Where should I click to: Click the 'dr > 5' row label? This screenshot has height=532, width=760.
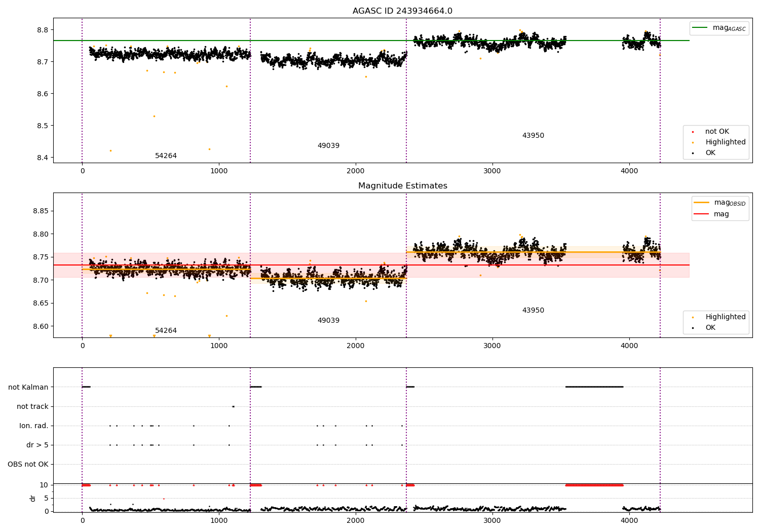click(37, 445)
